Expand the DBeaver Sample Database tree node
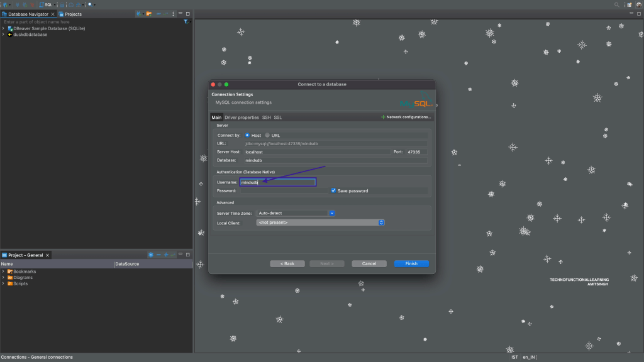 (3, 28)
